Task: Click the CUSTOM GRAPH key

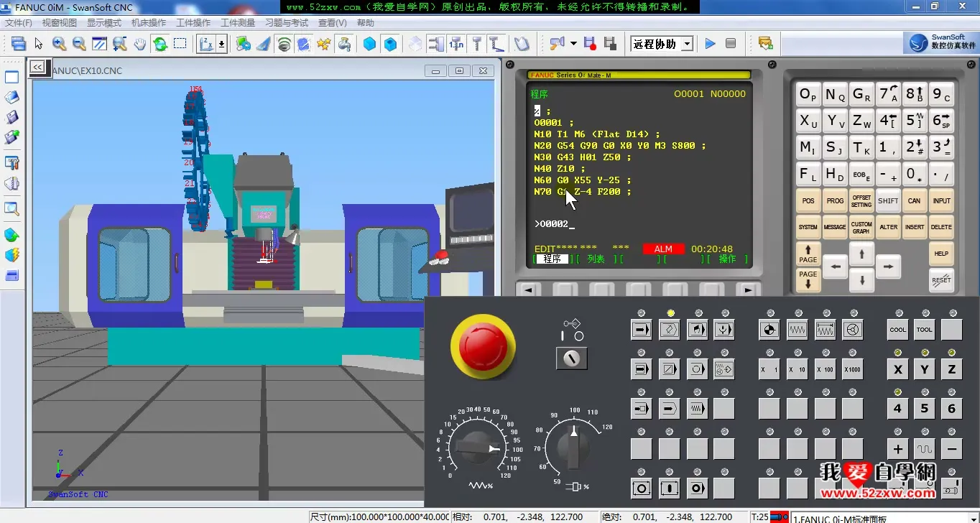Action: point(861,227)
